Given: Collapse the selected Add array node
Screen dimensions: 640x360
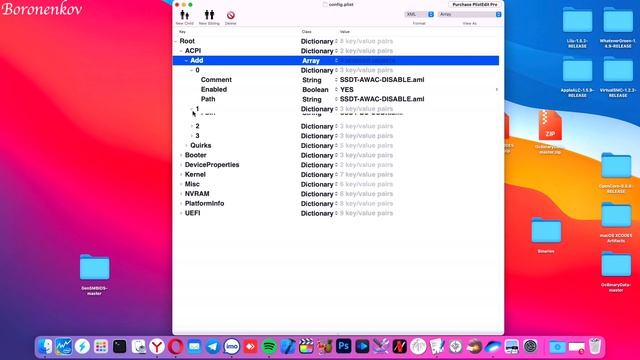Looking at the screenshot, I should coord(187,60).
